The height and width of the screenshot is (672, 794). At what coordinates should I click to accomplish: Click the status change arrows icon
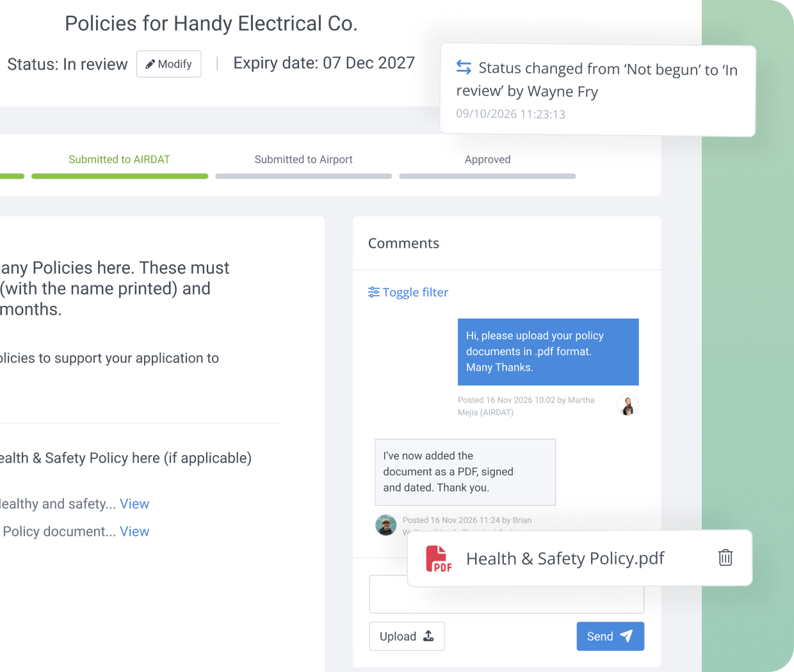464,67
